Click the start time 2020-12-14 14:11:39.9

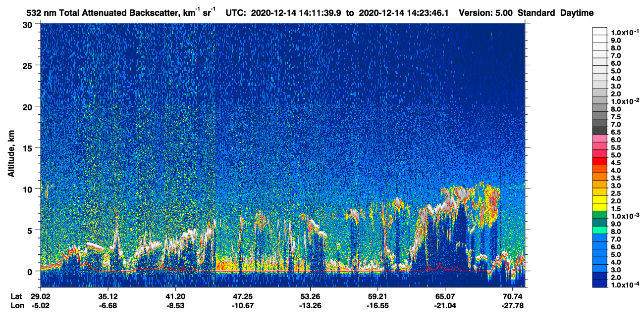pos(297,13)
